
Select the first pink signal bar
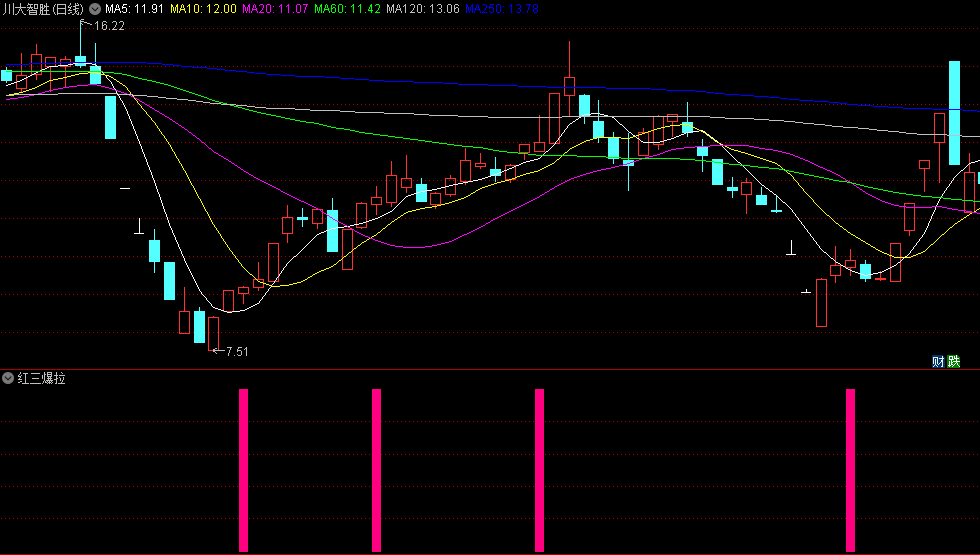click(243, 471)
